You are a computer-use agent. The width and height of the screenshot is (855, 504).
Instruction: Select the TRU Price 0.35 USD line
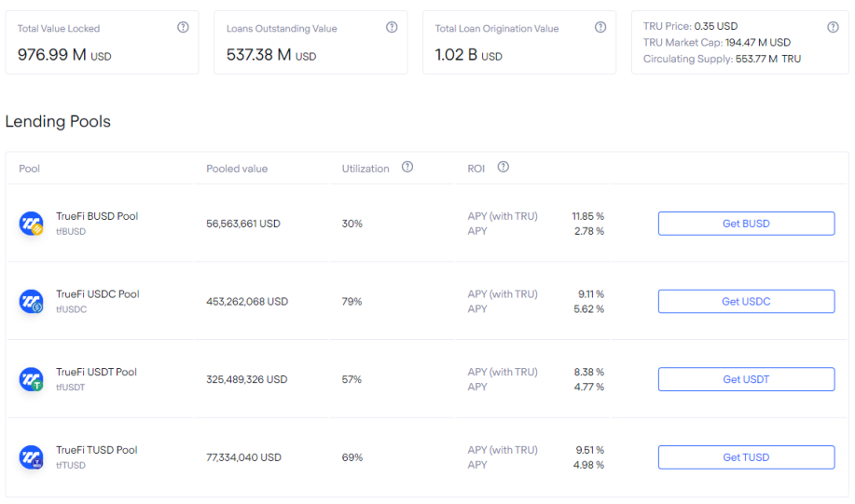click(x=690, y=26)
